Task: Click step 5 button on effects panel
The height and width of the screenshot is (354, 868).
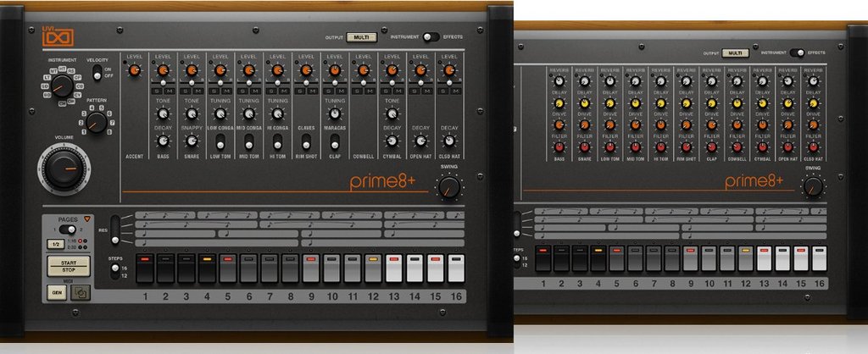Action: tap(617, 259)
